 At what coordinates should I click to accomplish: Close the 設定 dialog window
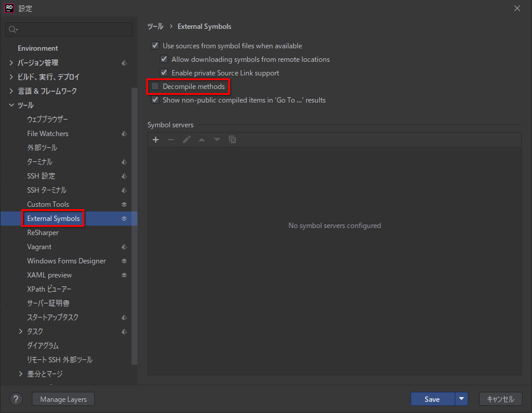[x=517, y=8]
